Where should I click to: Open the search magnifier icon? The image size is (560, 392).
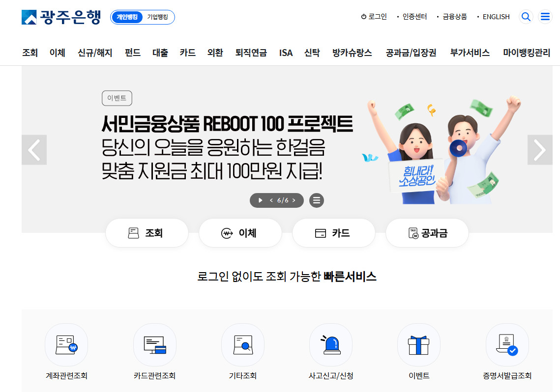tap(526, 17)
